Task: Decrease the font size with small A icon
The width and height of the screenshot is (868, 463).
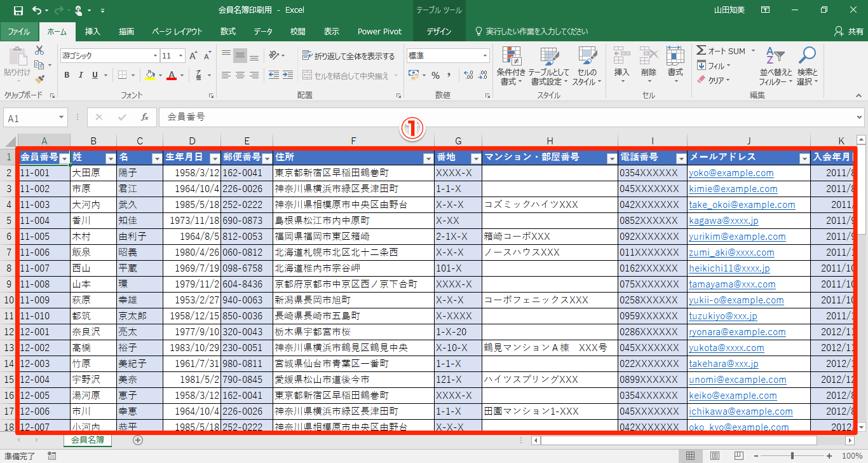Action: click(208, 56)
